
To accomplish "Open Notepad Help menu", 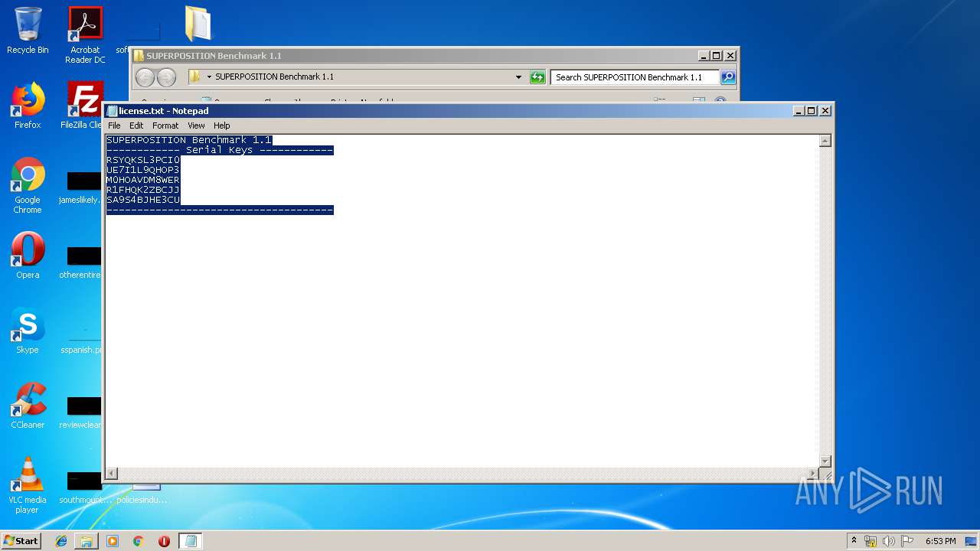I will 221,126.
